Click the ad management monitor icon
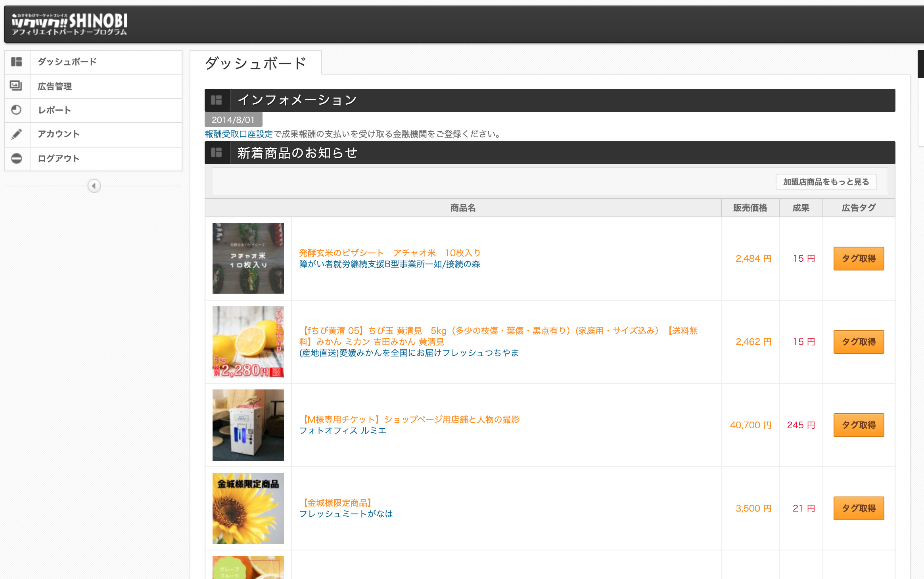The height and width of the screenshot is (579, 924). [17, 86]
